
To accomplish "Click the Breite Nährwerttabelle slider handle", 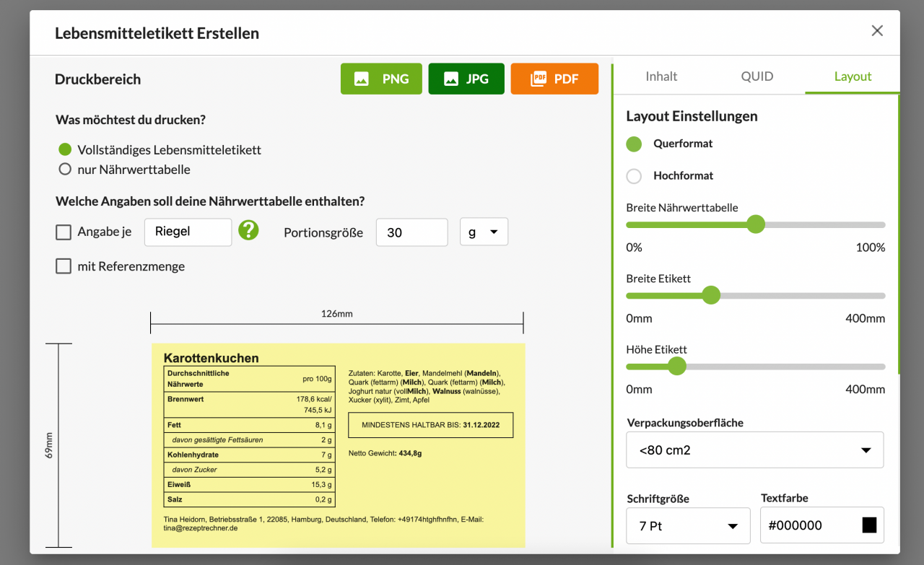I will click(x=756, y=224).
